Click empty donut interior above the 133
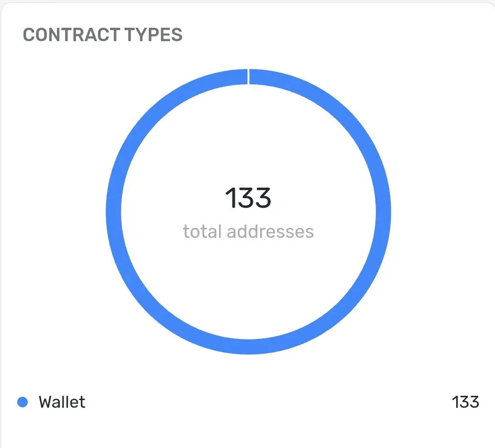495x448 pixels. pyautogui.click(x=248, y=136)
